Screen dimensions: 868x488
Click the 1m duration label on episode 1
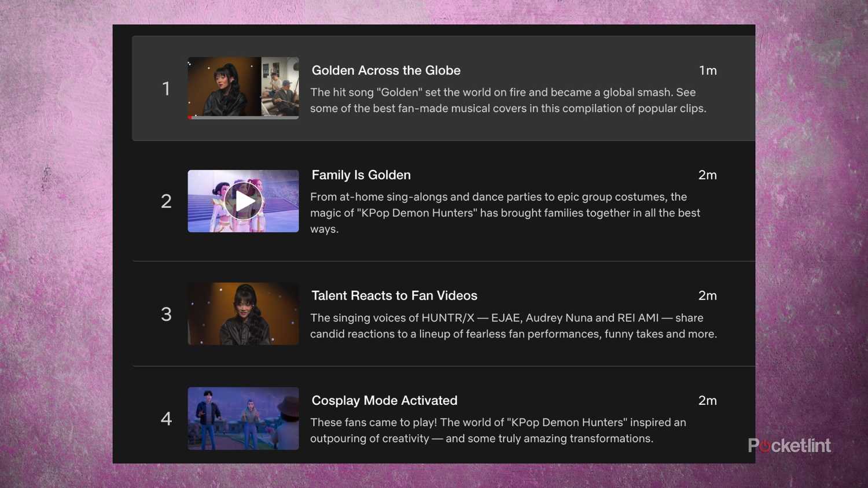tap(708, 70)
